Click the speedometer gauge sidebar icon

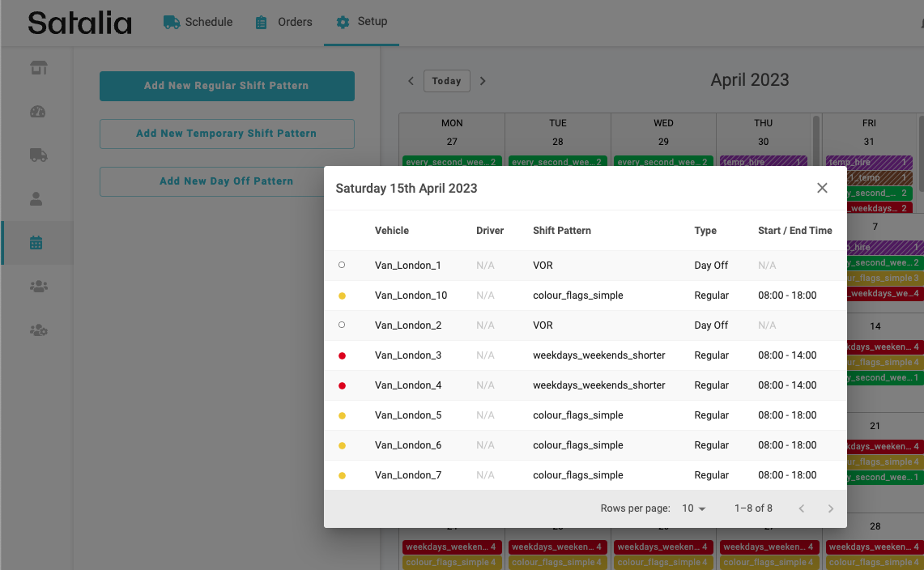point(38,112)
